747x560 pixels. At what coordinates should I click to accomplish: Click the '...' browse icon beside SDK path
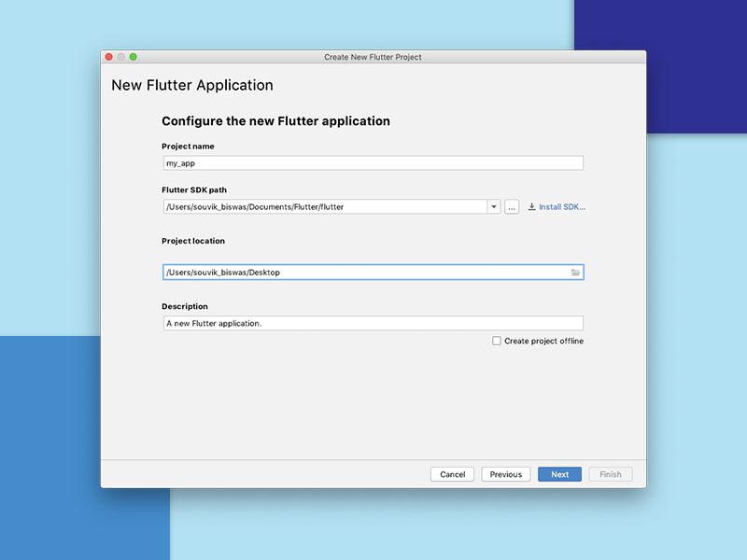[511, 206]
